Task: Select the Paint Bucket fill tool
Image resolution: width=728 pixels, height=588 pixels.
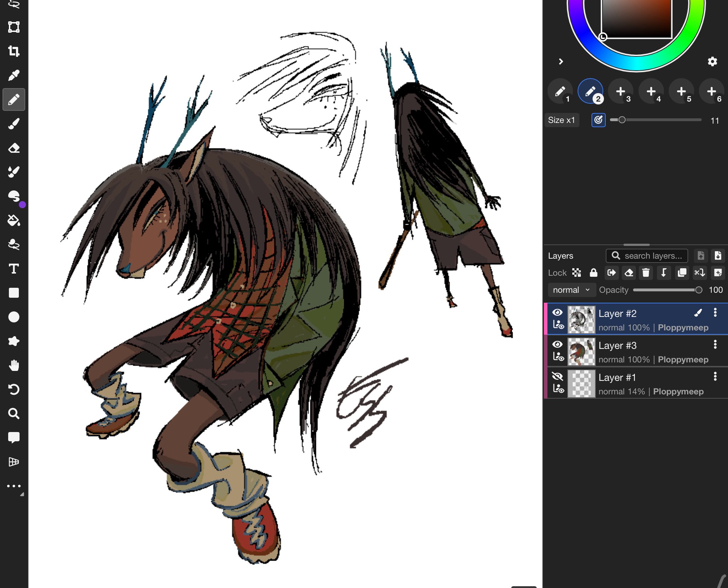Action: [14, 220]
